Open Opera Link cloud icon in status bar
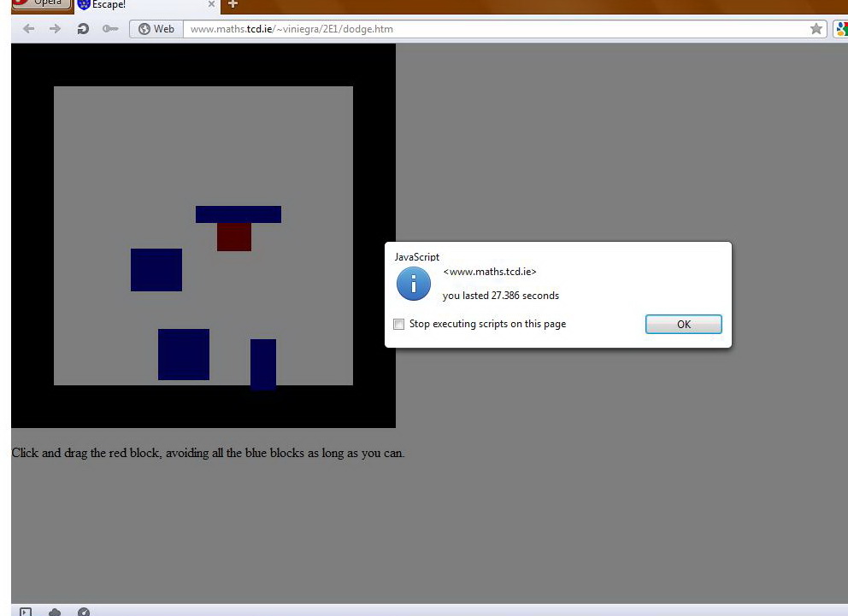Screen dimensions: 848x616 pyautogui.click(x=55, y=612)
